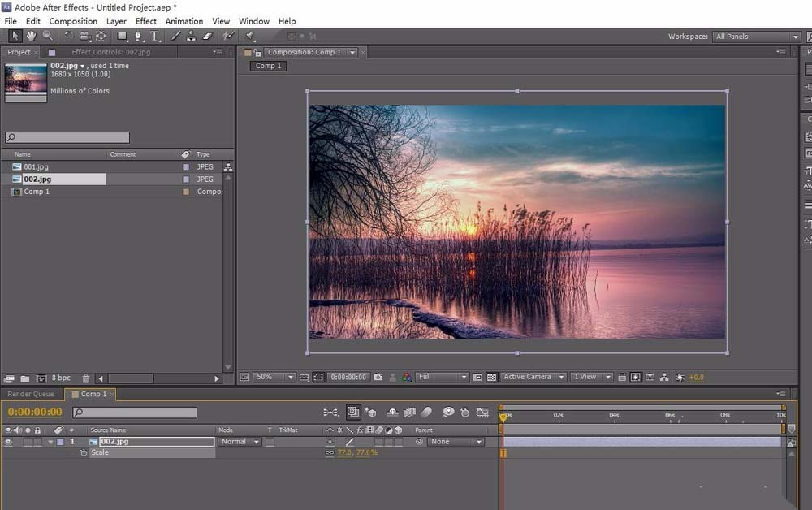
Task: Take a snapshot with the camera icon
Action: click(378, 378)
